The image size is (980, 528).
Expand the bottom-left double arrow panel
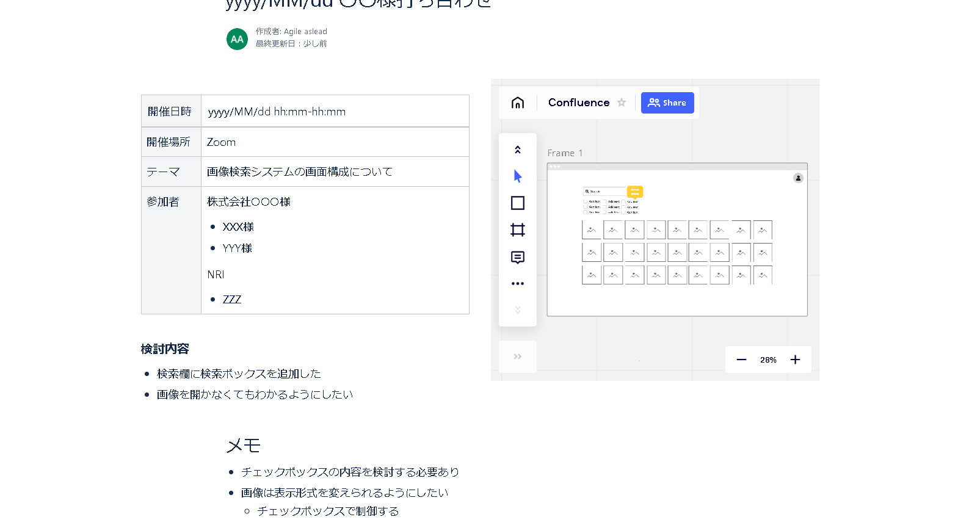pos(518,356)
